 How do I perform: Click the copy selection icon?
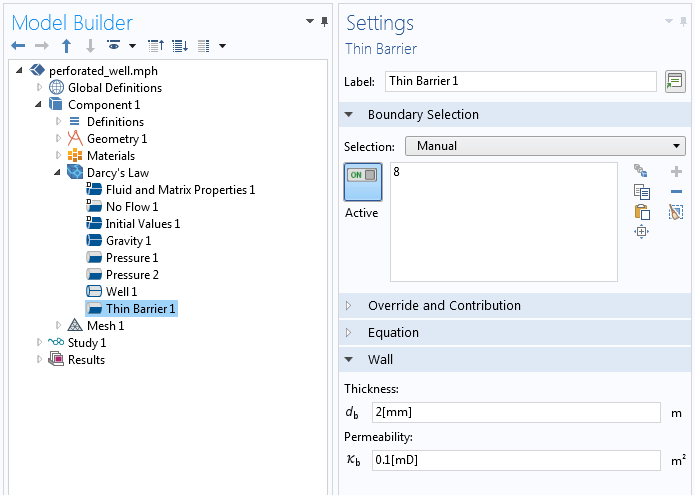point(642,192)
